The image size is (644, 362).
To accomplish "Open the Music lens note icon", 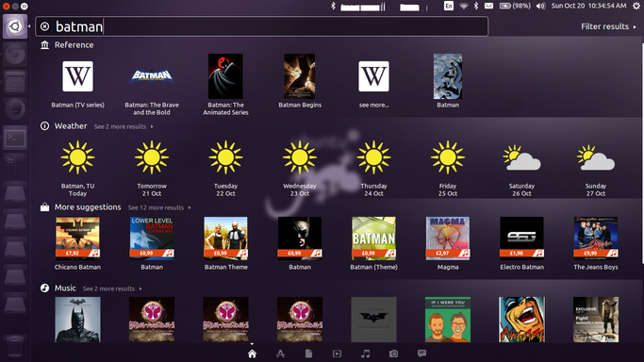I will point(365,354).
